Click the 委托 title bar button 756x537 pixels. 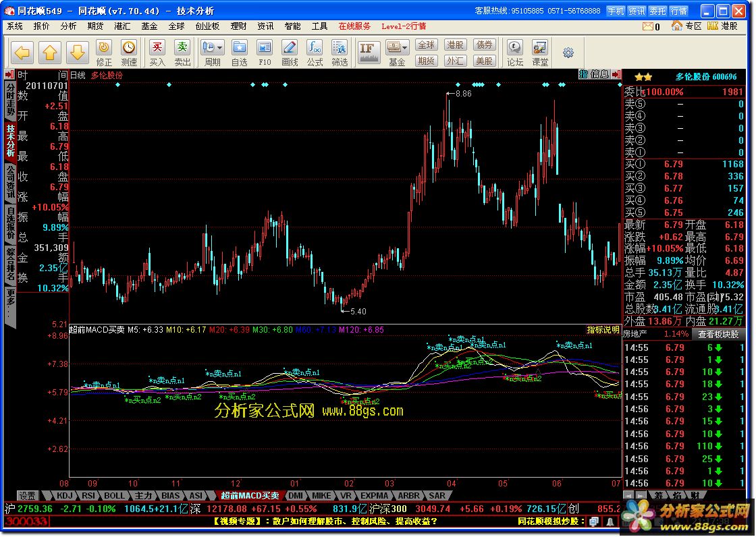tap(657, 11)
